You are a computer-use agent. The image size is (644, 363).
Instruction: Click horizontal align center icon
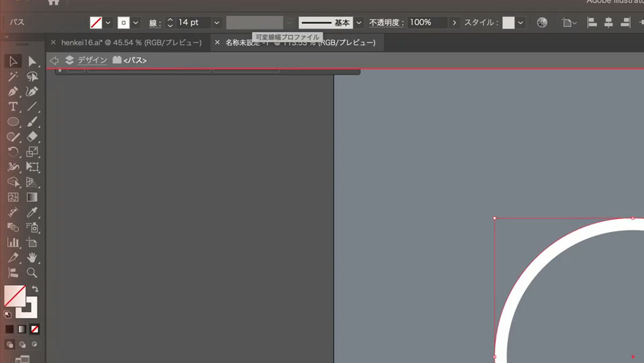(x=609, y=23)
